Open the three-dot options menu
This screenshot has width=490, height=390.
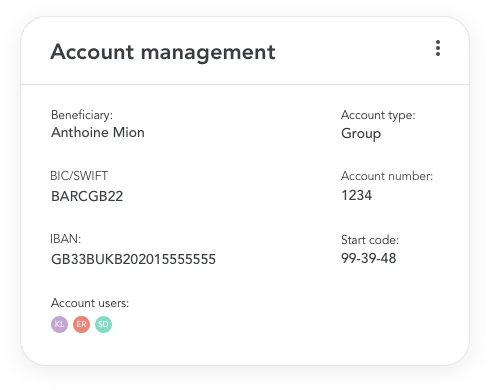coord(438,48)
